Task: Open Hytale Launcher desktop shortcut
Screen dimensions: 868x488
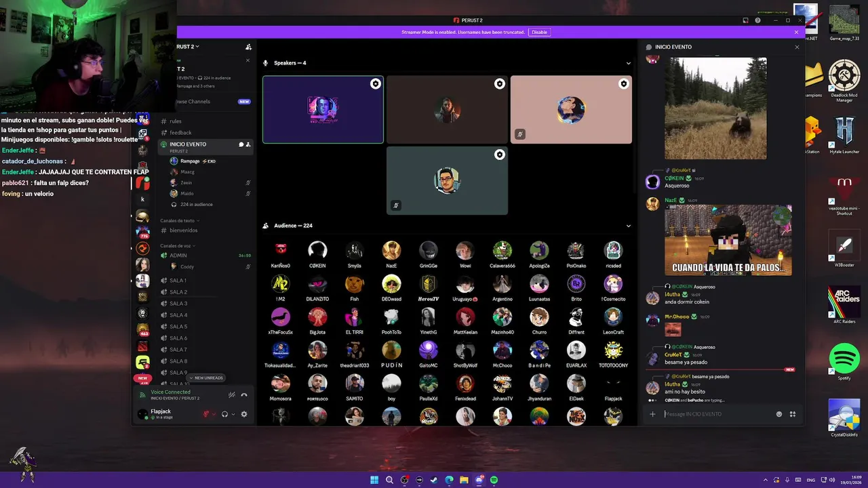Action: 844,136
